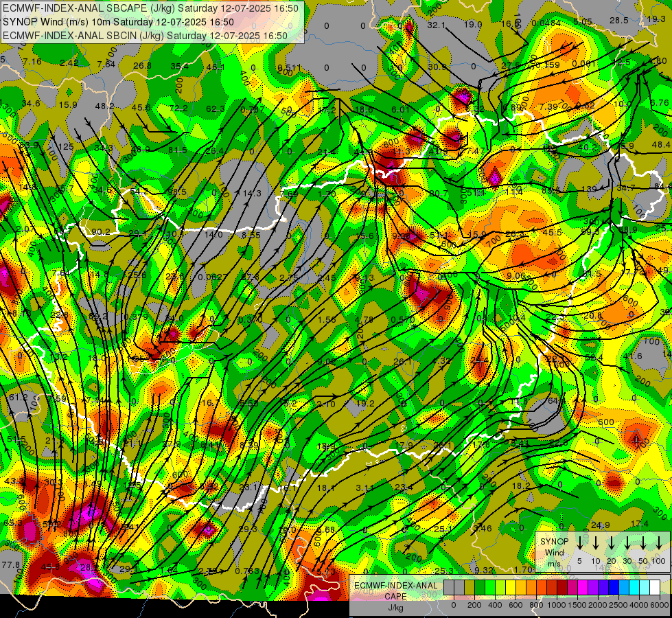This screenshot has width=672, height=618.
Task: Click the SBCIN title line in header
Action: pos(145,36)
